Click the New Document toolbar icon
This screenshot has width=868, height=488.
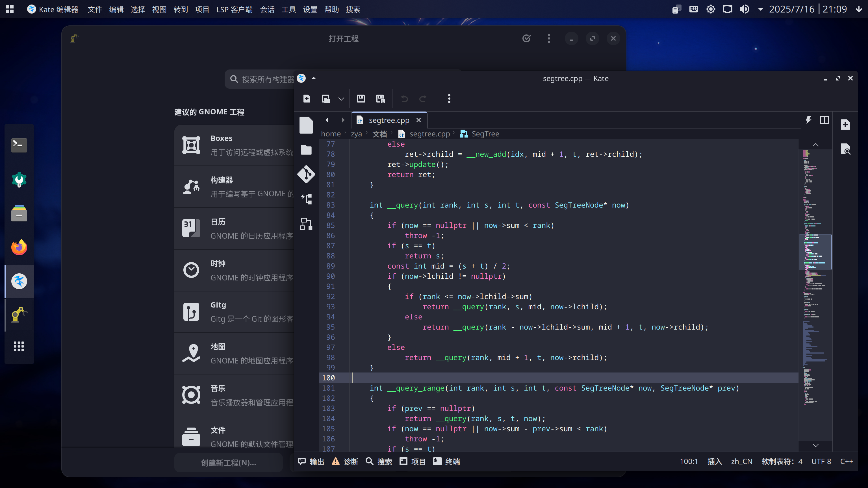[x=307, y=99]
